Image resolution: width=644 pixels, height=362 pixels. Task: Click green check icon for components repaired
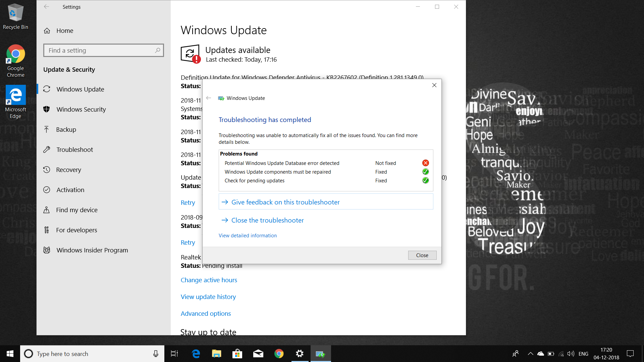(x=426, y=172)
